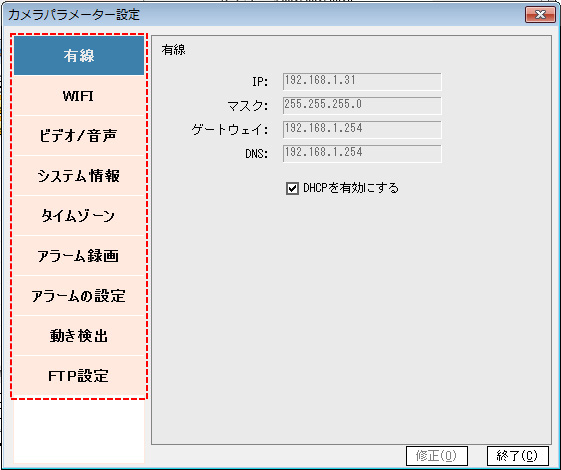Click the IP address field
This screenshot has width=561, height=470.
pyautogui.click(x=362, y=82)
